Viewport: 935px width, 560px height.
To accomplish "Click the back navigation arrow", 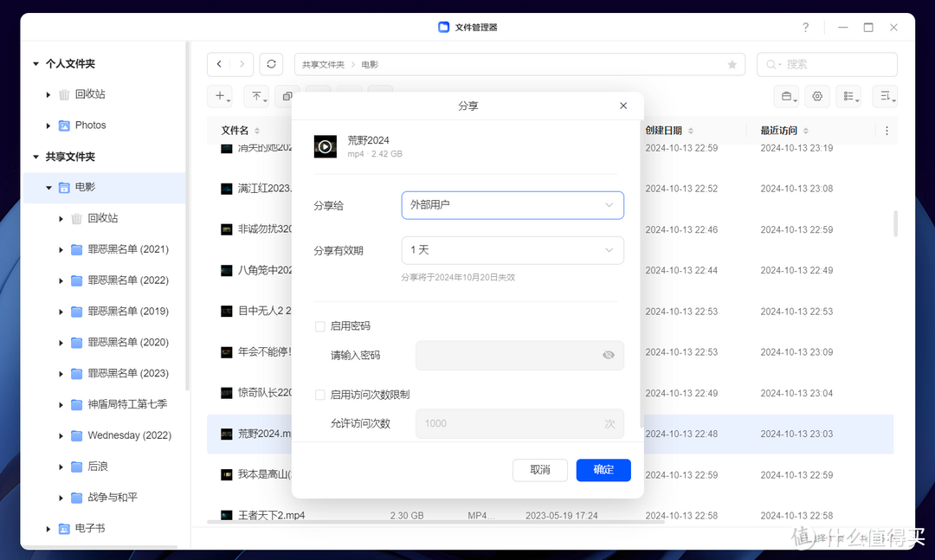I will coord(219,64).
